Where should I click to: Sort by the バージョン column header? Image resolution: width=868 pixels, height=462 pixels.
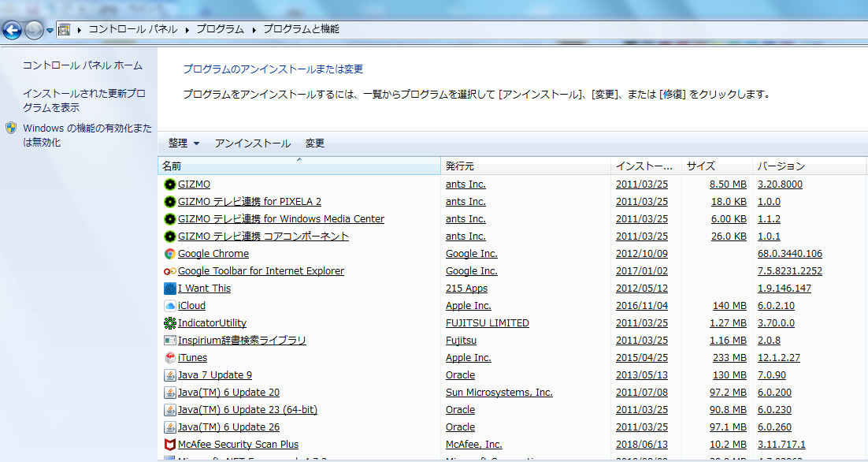[x=809, y=166]
